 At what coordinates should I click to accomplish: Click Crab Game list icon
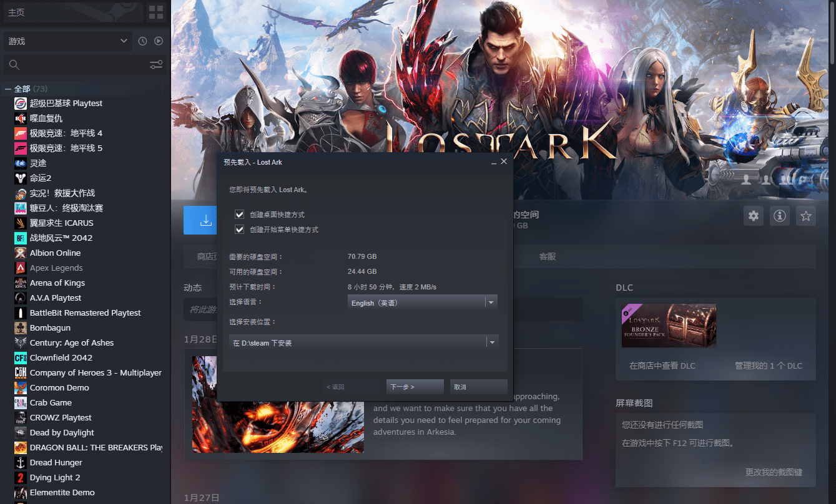click(21, 403)
